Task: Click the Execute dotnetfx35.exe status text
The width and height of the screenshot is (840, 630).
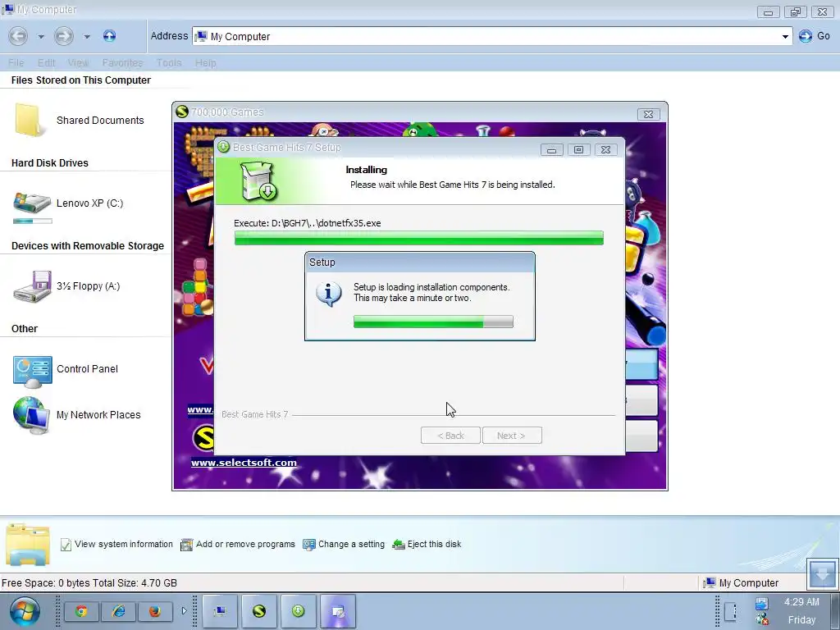Action: click(x=308, y=223)
